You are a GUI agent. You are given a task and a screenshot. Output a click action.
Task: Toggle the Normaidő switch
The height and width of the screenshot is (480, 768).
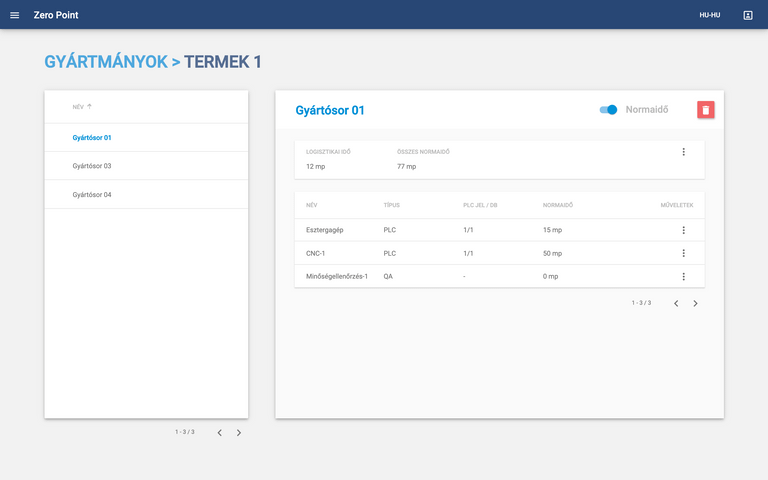608,110
